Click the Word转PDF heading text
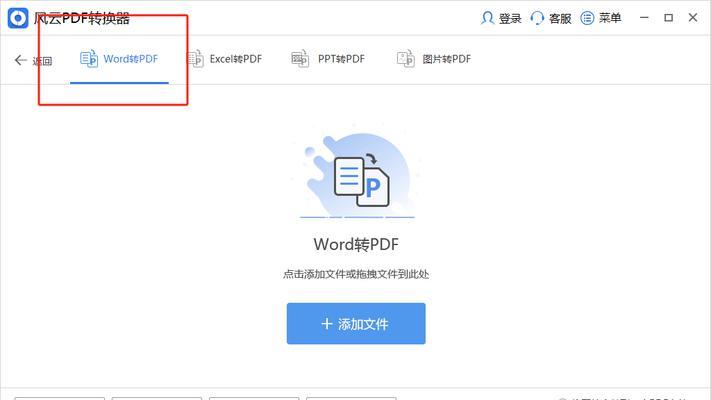The image size is (711, 400). coord(356,244)
